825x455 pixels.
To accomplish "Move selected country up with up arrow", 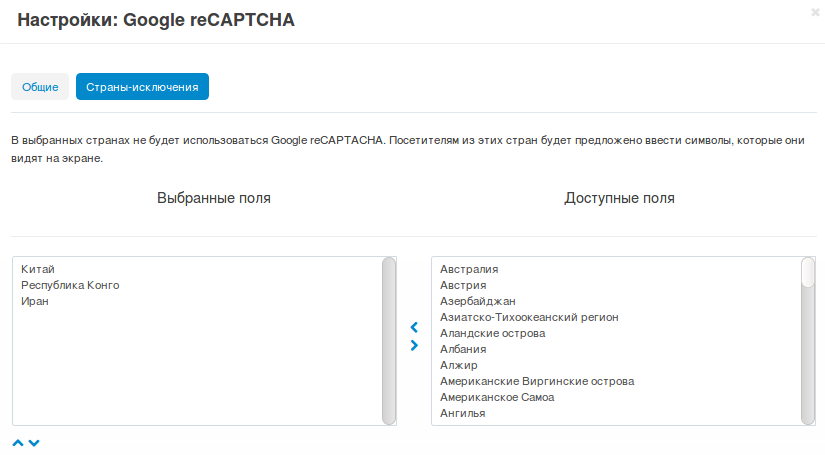I will coord(18,443).
